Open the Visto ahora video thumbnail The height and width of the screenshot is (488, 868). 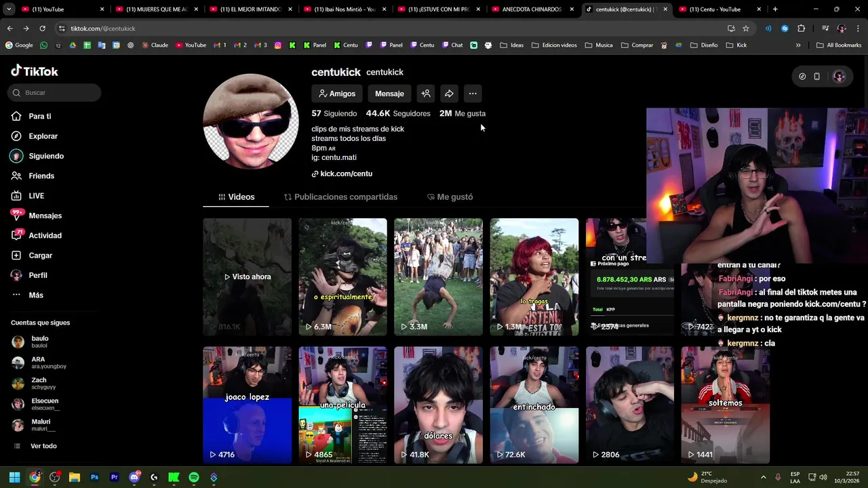(x=247, y=277)
